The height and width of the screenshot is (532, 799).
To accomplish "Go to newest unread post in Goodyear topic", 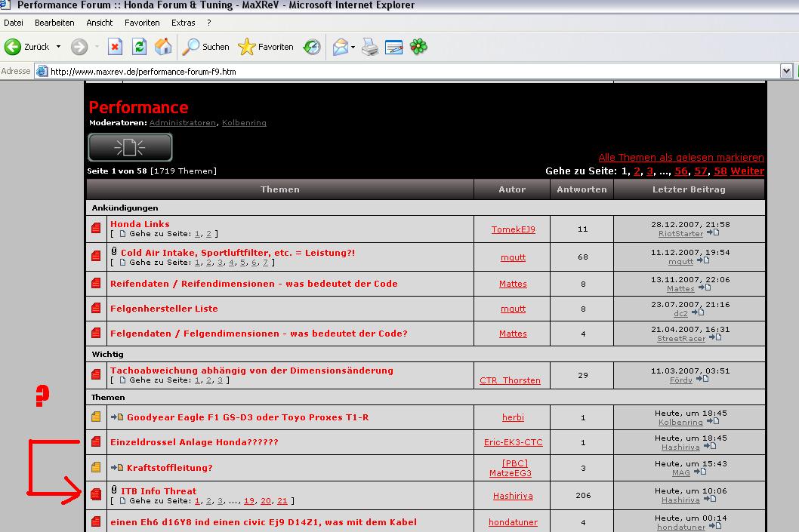I will click(117, 417).
